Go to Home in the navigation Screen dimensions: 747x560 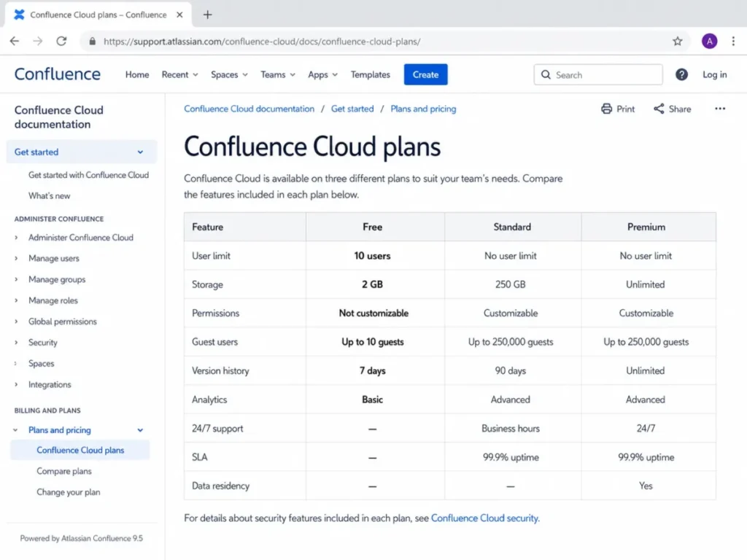click(x=137, y=75)
